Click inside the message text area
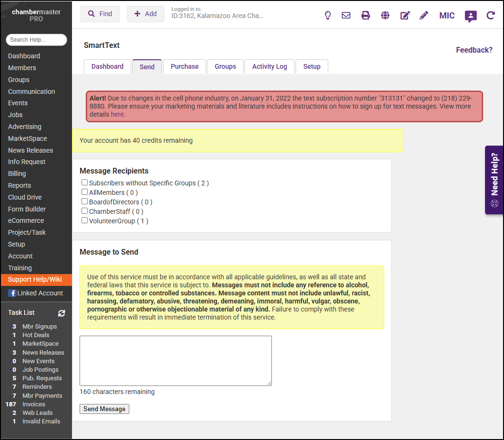 (175, 360)
